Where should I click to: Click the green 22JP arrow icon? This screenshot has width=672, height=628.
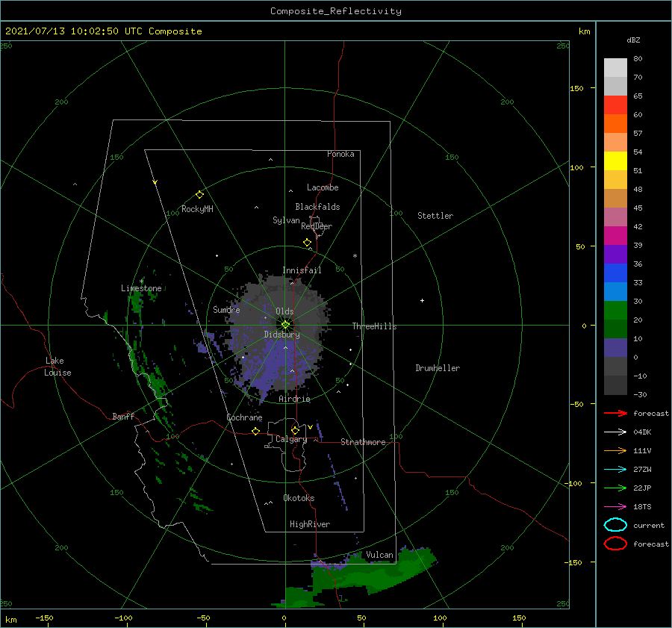tap(615, 488)
